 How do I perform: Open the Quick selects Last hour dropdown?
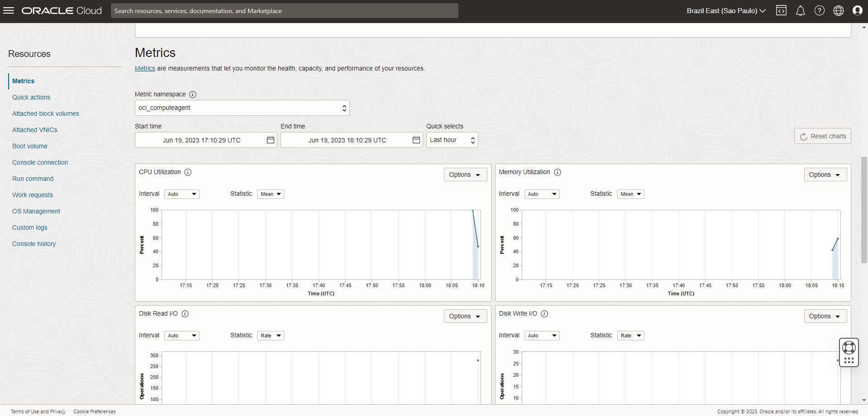click(x=452, y=140)
